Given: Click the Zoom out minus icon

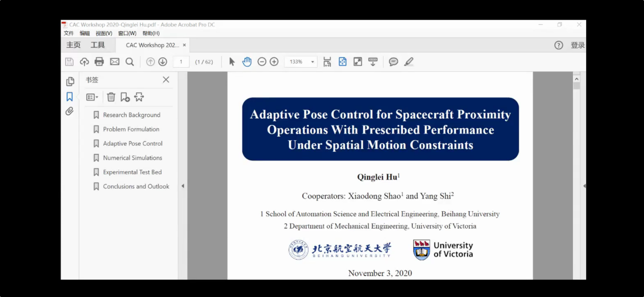Looking at the screenshot, I should (262, 62).
